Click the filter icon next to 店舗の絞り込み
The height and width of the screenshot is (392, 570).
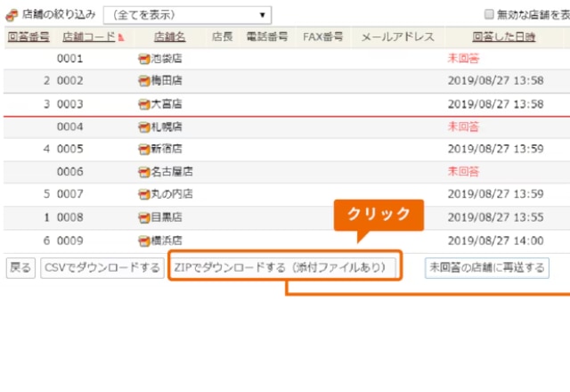[x=11, y=15]
